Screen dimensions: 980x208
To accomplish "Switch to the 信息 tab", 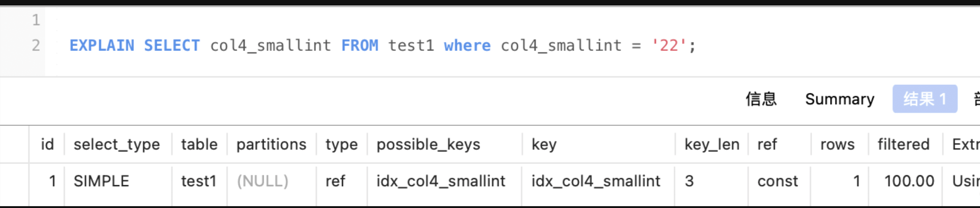I will click(x=761, y=99).
